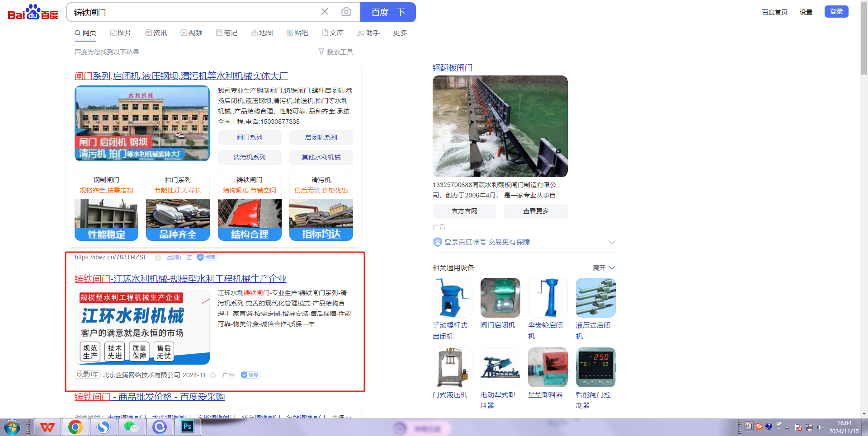Click the shield icon before 登录百度帐号
The image size is (868, 436).
[438, 242]
